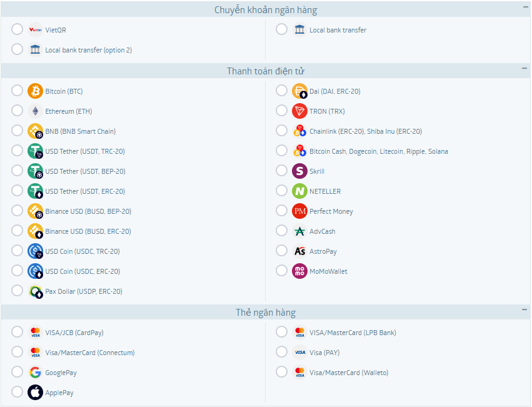Click the Thanh toán điện tử header
This screenshot has width=532, height=407.
pos(266,71)
